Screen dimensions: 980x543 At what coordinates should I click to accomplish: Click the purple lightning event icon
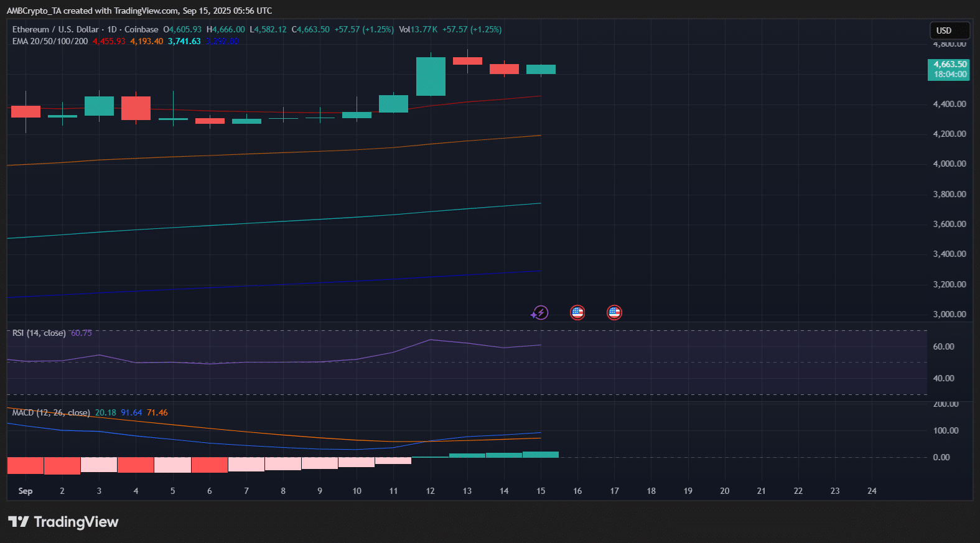pyautogui.click(x=540, y=312)
